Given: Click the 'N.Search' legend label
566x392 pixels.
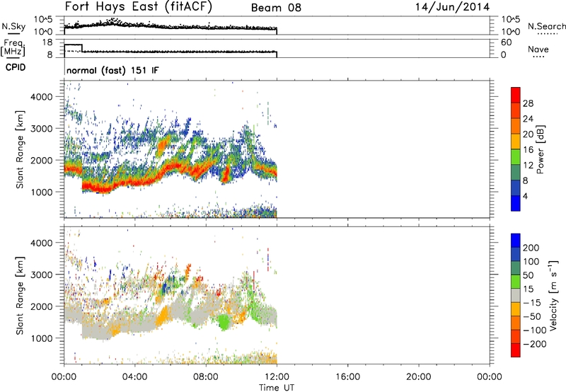Looking at the screenshot, I should (x=546, y=26).
